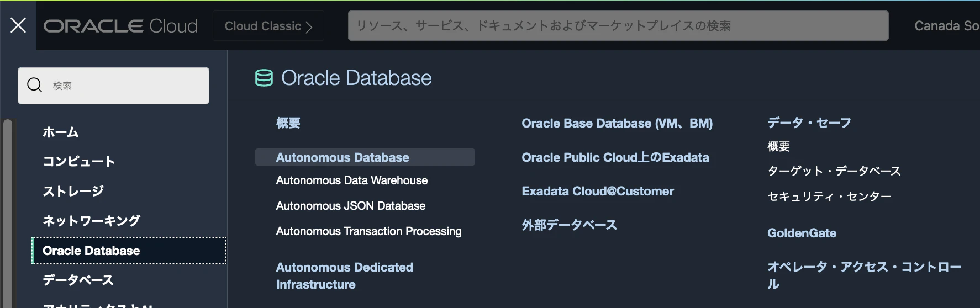
Task: Open Exadata Cloud@Customer
Action: click(598, 191)
